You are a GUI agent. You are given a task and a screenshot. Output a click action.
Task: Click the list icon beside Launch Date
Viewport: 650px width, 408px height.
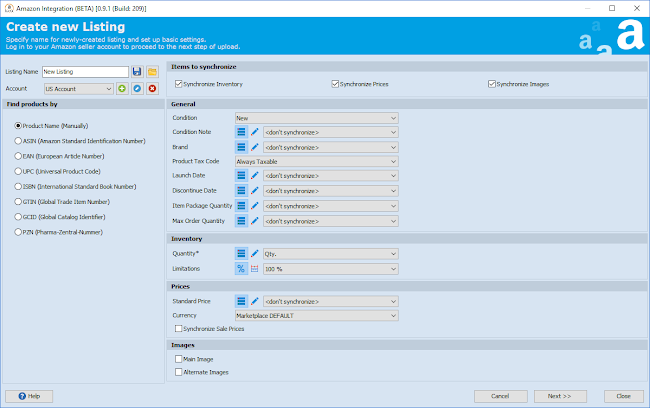coord(241,176)
